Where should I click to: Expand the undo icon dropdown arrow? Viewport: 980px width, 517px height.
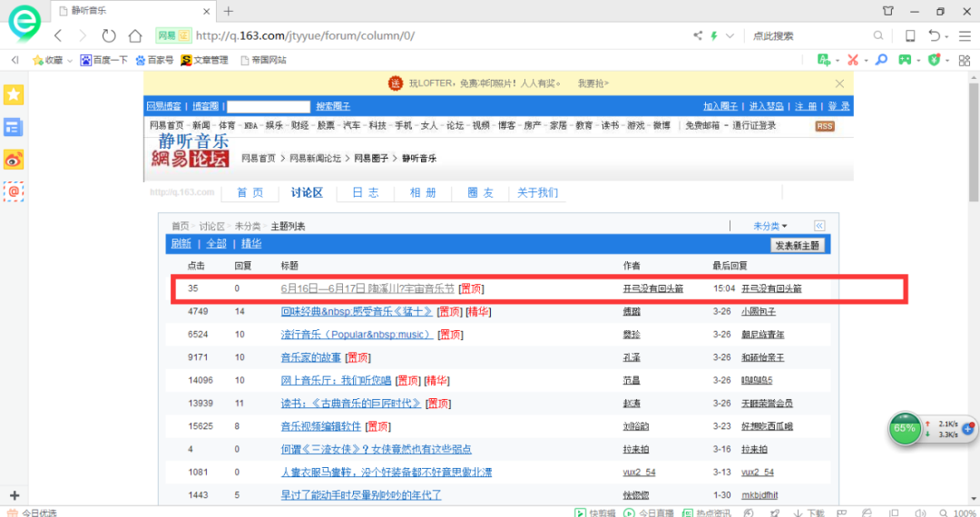(x=946, y=37)
